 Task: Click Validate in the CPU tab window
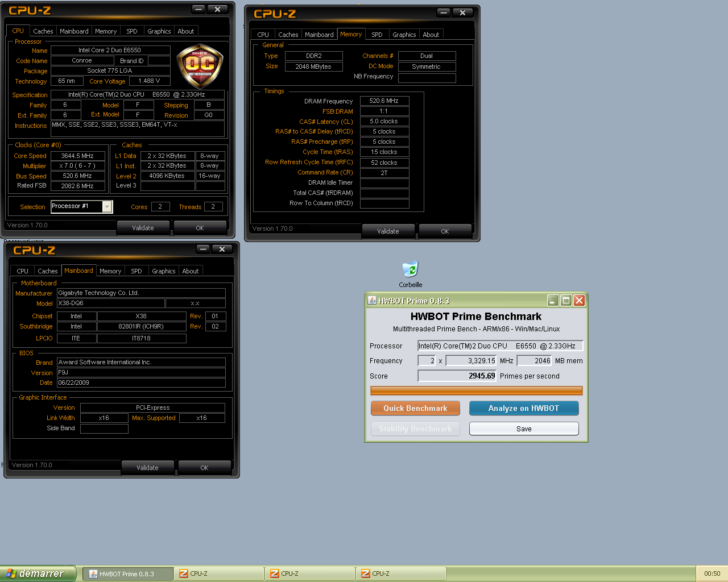click(143, 228)
